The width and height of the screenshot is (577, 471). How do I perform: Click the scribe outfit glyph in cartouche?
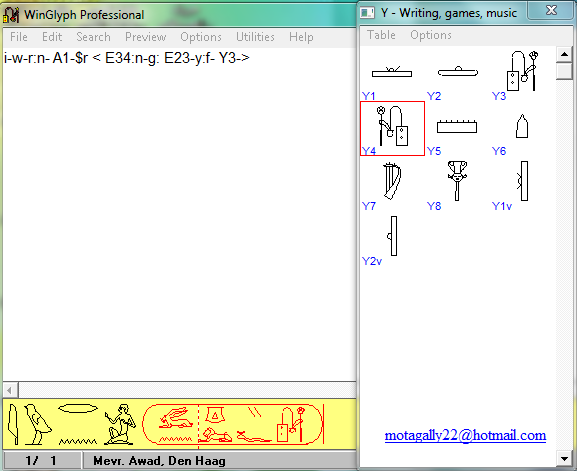pyautogui.click(x=291, y=424)
